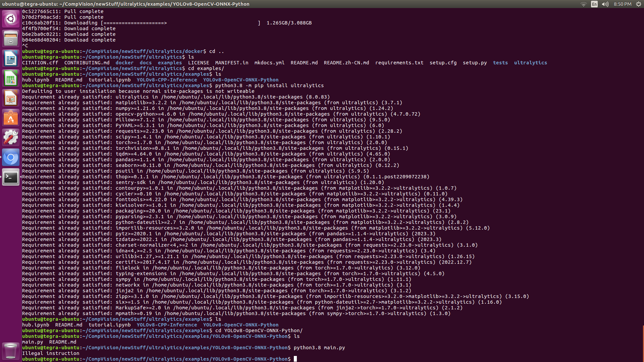Focus the Terminal icon in the dock
644x362 pixels.
pos(11,177)
